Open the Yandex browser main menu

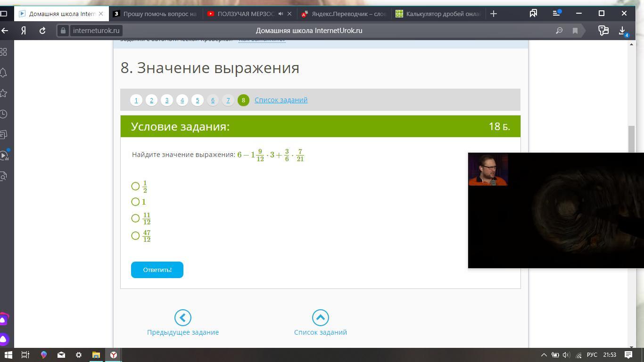[557, 13]
